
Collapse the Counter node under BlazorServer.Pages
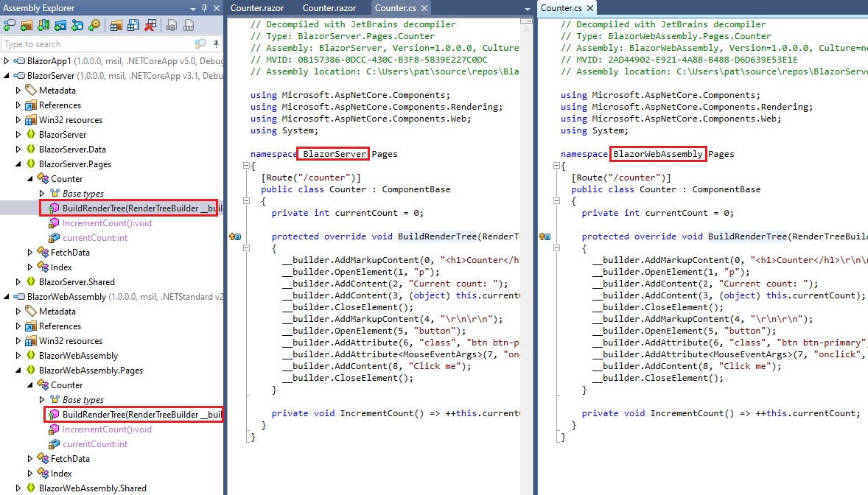click(29, 178)
